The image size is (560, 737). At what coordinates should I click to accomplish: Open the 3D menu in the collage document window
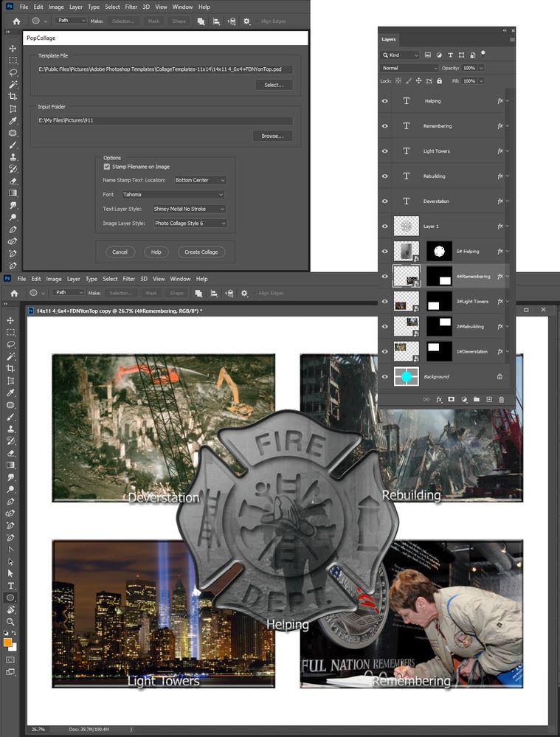(x=144, y=279)
